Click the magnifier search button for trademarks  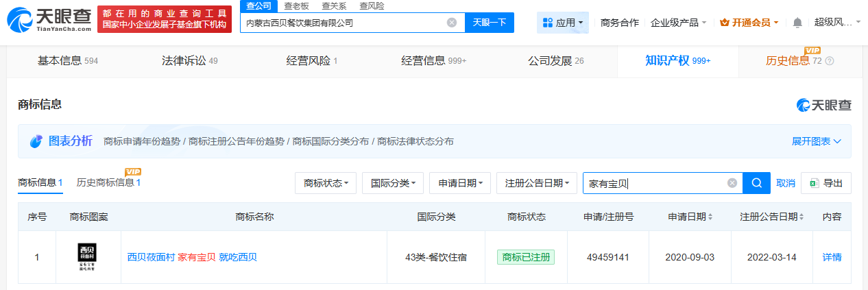tap(756, 183)
